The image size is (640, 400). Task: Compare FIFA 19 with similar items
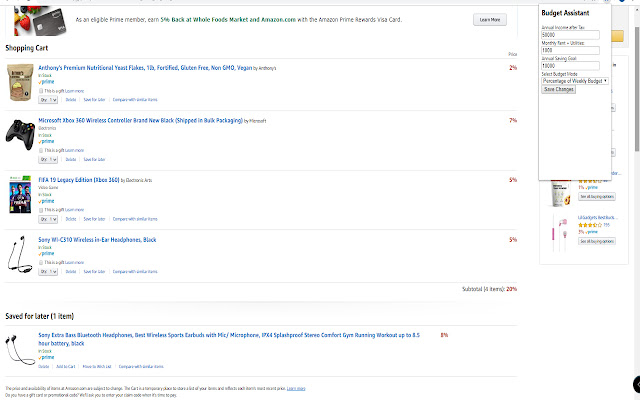135,219
